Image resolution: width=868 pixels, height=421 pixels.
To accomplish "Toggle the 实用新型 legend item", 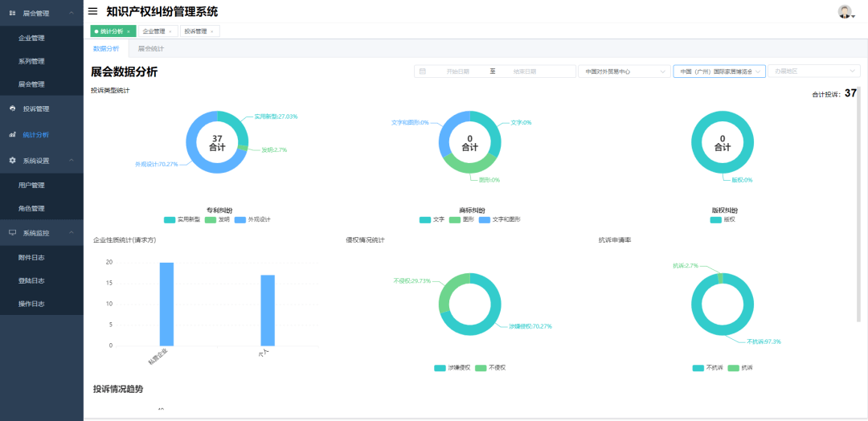I will [x=181, y=219].
